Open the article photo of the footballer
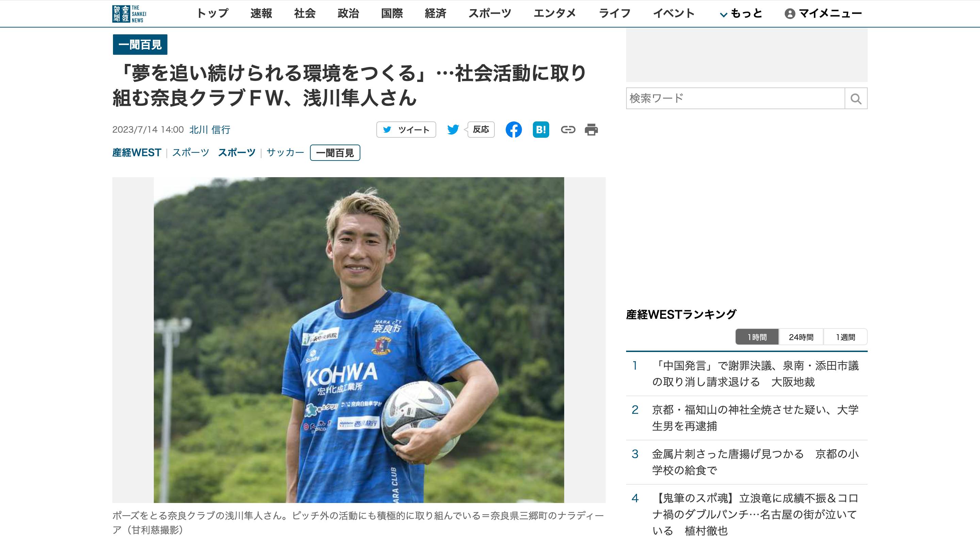The image size is (980, 537). [359, 340]
